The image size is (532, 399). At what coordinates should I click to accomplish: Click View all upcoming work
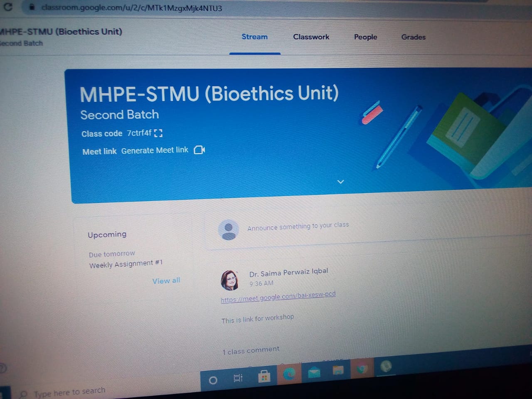point(166,281)
